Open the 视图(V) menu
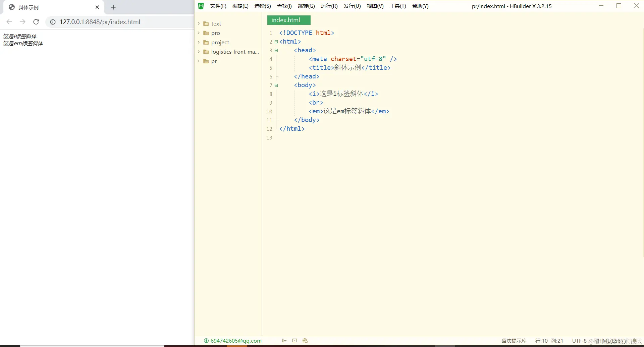Screen dimensions: 644x347 pos(375,6)
